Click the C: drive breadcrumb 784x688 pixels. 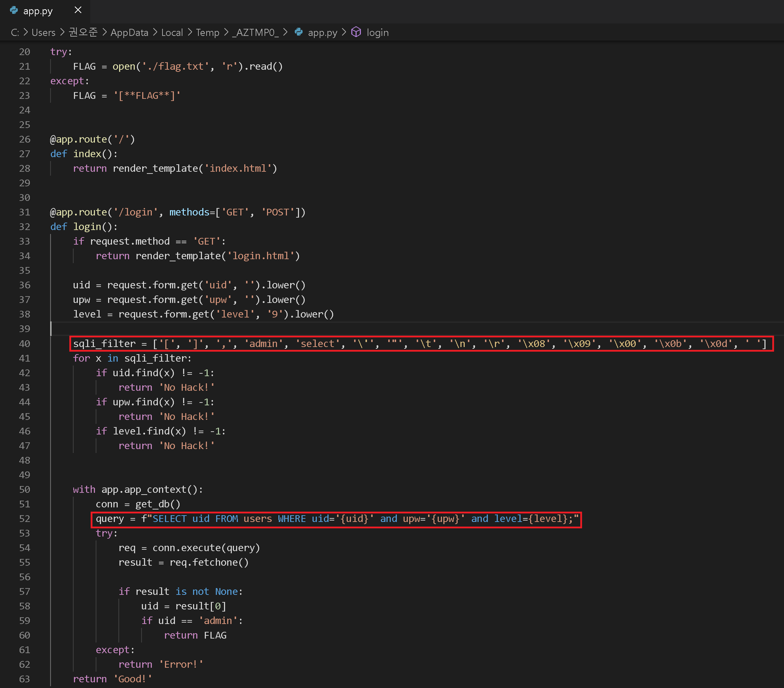[15, 33]
